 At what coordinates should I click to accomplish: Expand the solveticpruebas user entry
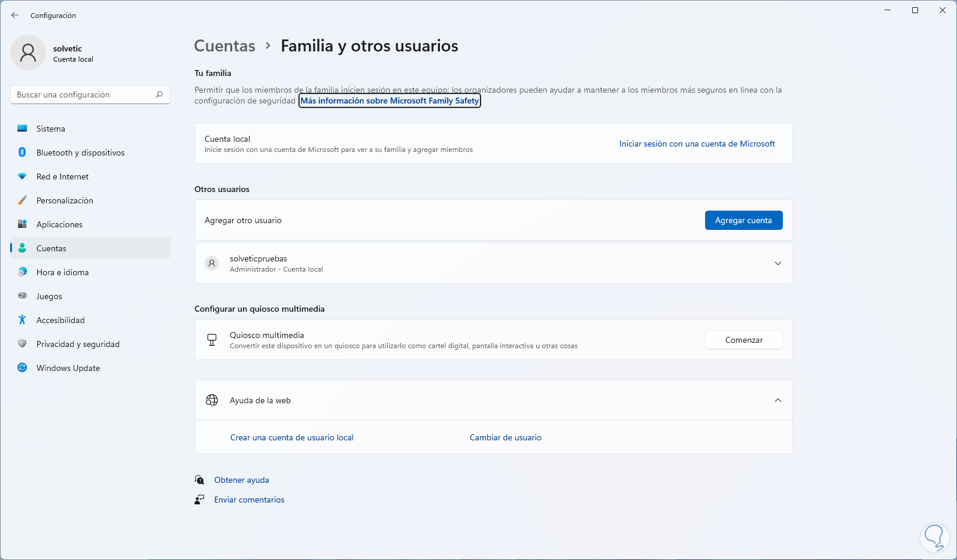777,263
